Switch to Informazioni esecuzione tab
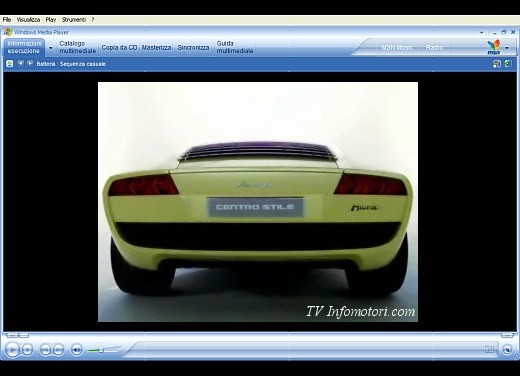 coord(24,47)
